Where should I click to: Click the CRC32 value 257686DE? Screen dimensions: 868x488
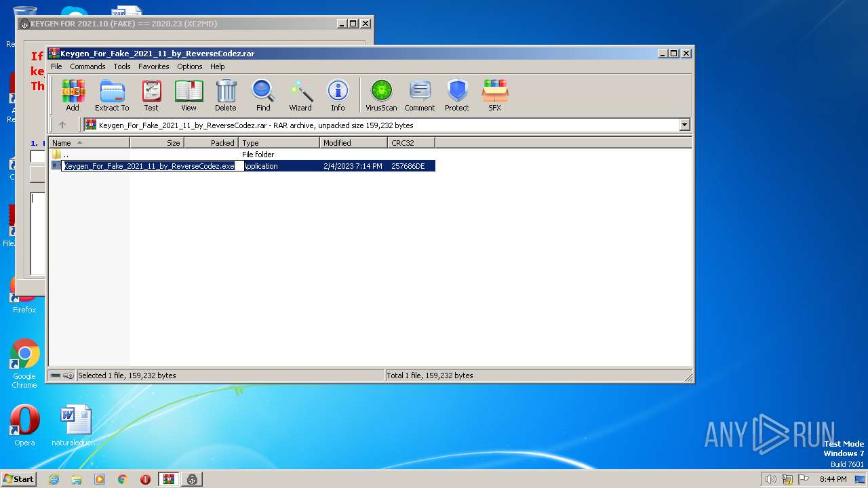coord(408,166)
